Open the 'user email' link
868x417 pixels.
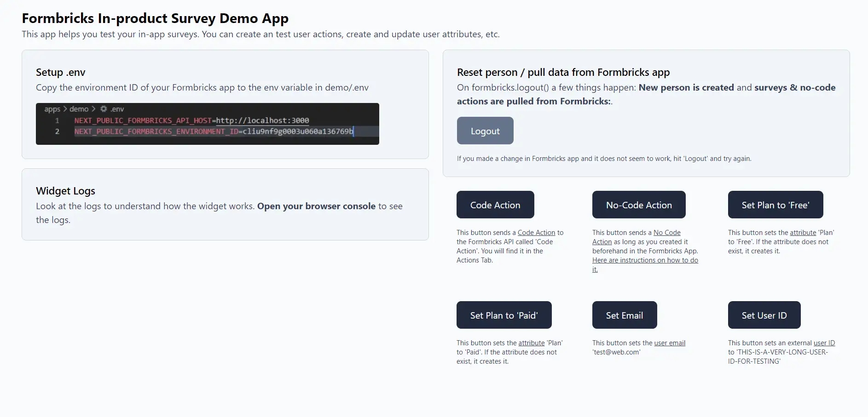pyautogui.click(x=670, y=343)
